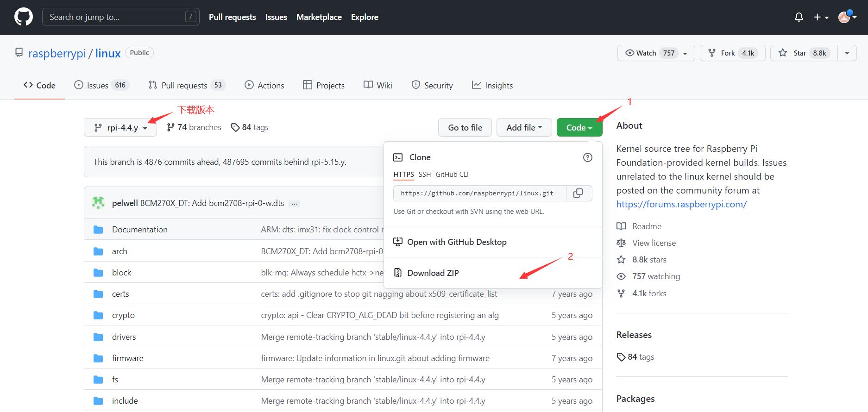Choose Download ZIP
868x412 pixels.
point(493,273)
